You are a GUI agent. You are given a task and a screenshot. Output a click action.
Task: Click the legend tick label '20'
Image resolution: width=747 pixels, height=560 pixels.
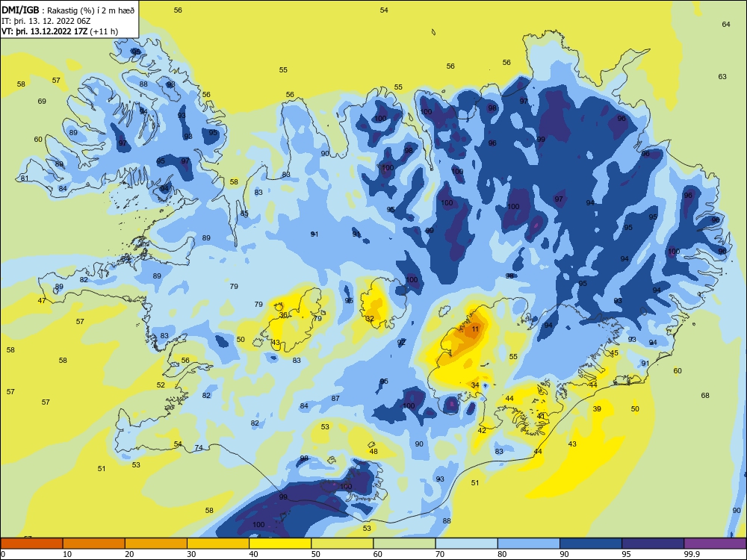pos(129,554)
